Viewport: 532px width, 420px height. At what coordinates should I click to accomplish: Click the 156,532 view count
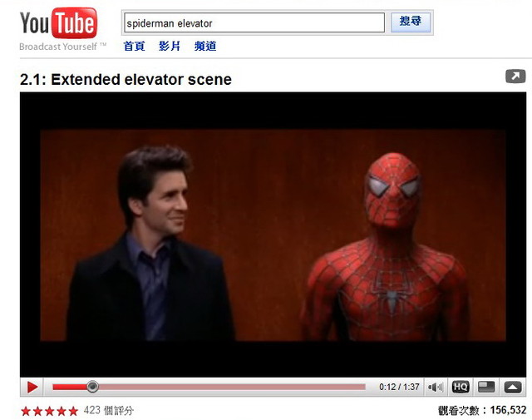pos(508,410)
